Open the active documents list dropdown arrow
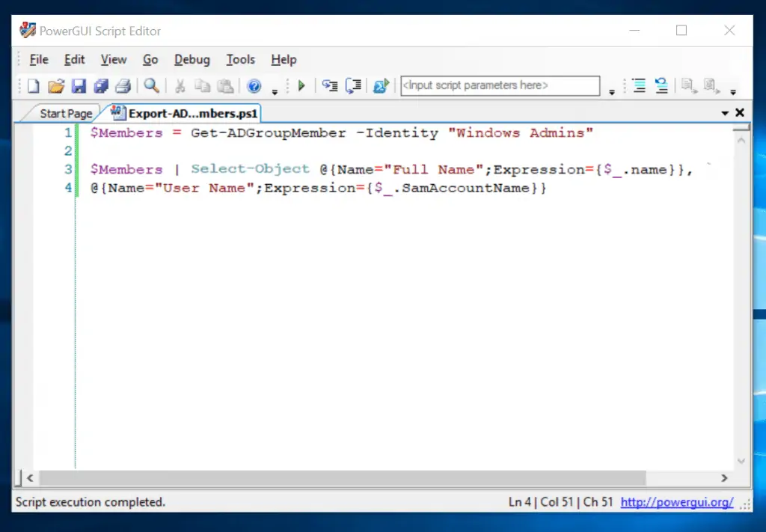The image size is (766, 532). pyautogui.click(x=725, y=113)
